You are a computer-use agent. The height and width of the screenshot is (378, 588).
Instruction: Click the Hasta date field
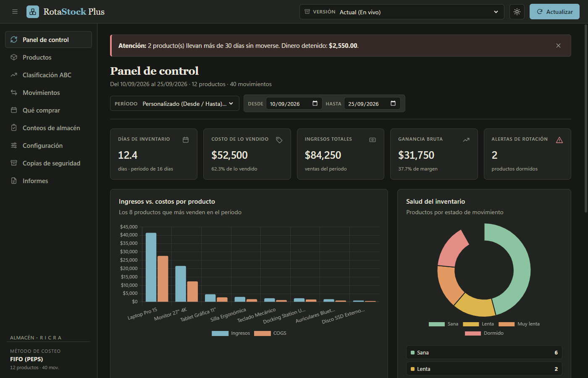[x=372, y=103]
